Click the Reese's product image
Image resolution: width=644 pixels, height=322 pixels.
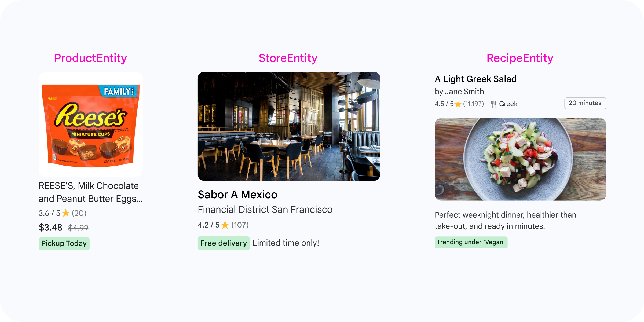pyautogui.click(x=91, y=125)
